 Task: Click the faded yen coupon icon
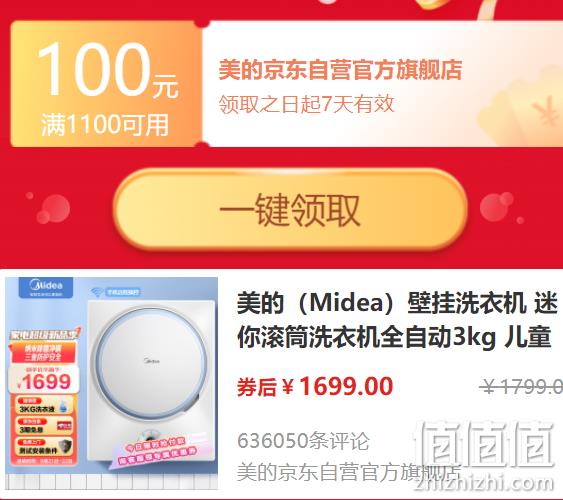545,112
